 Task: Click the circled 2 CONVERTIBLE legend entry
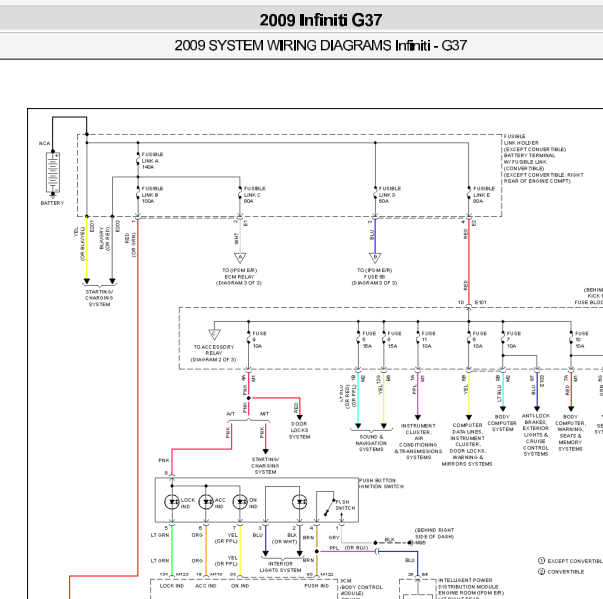pyautogui.click(x=561, y=572)
